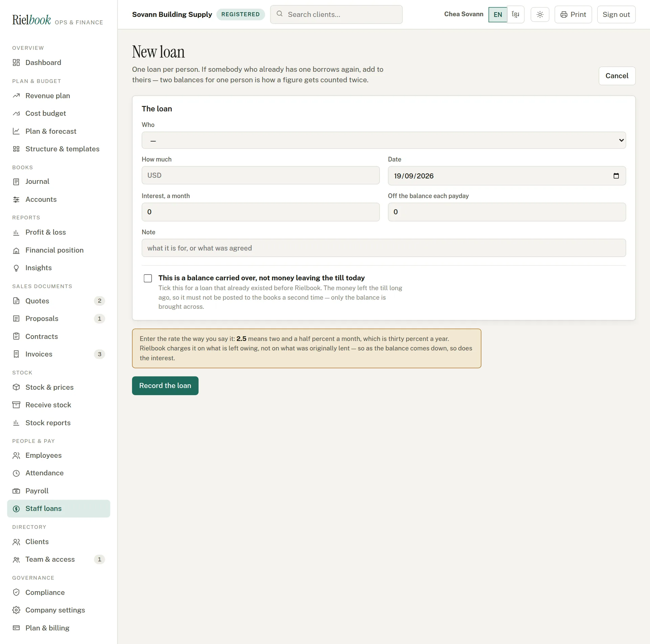Click the Print button
Screen dimensions: 650x644
coord(573,15)
